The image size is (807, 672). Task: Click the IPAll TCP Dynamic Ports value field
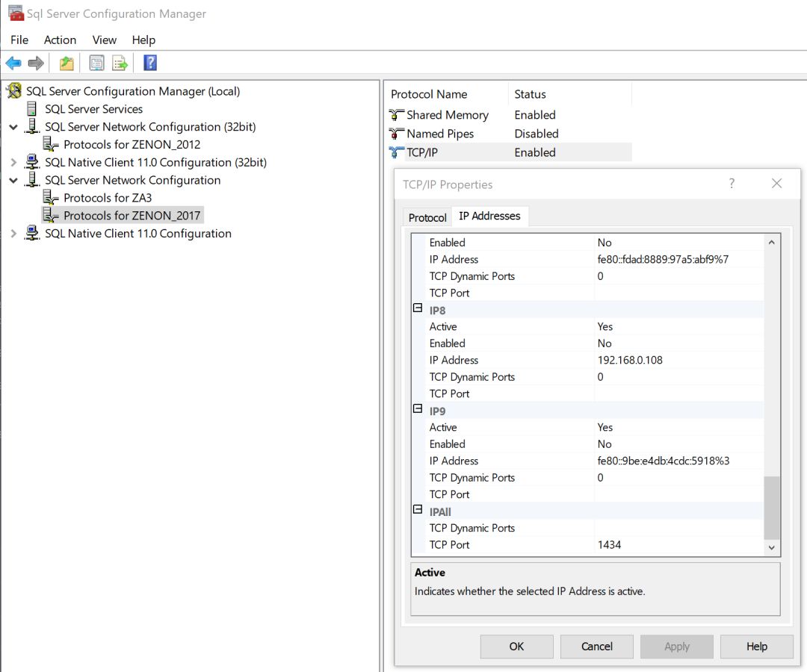coord(678,528)
